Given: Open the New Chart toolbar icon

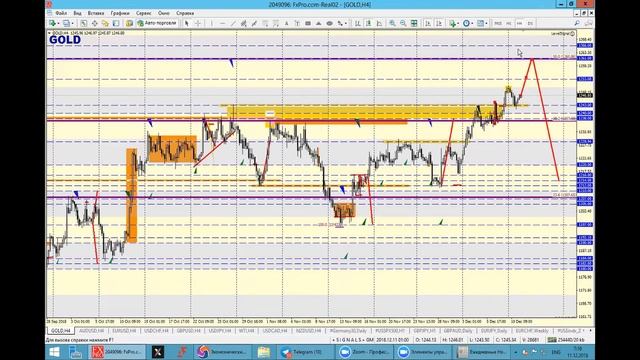Looking at the screenshot, I should [52, 23].
